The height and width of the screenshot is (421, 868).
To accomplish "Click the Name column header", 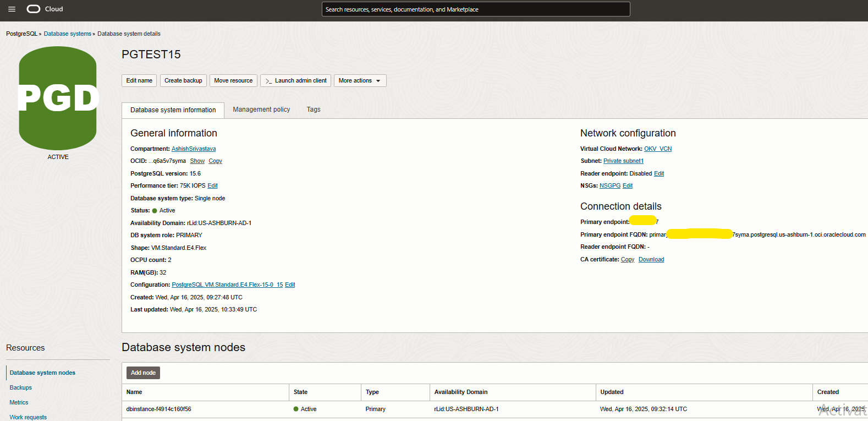I will tap(134, 392).
